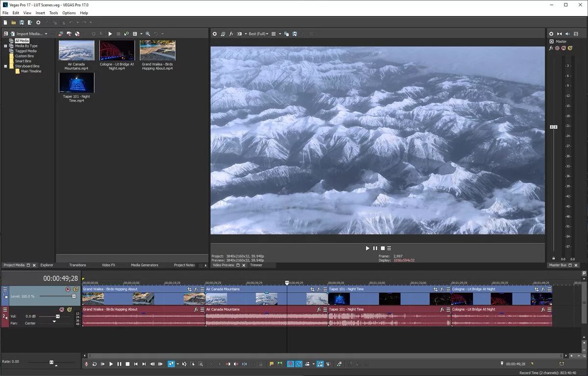Solo the audio track two
The height and width of the screenshot is (376, 588).
[69, 309]
